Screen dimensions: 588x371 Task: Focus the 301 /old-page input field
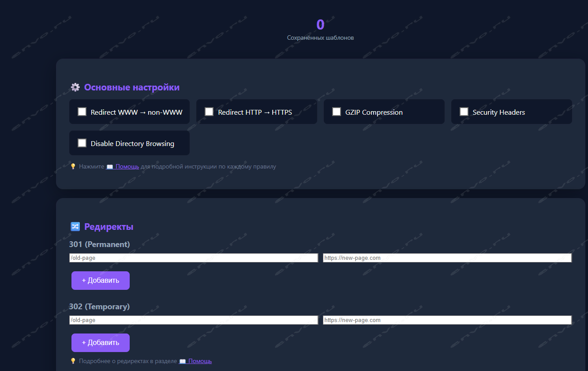(193, 258)
